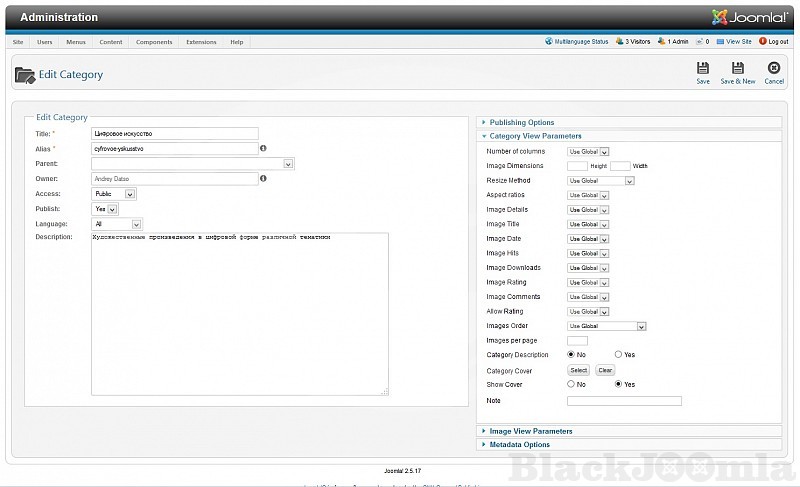Click the Multilanguage Status icon

pos(549,42)
